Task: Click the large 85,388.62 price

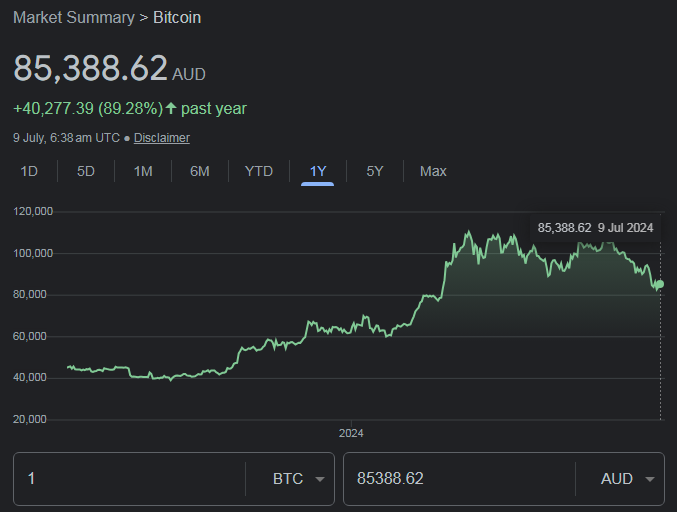Action: [x=91, y=68]
